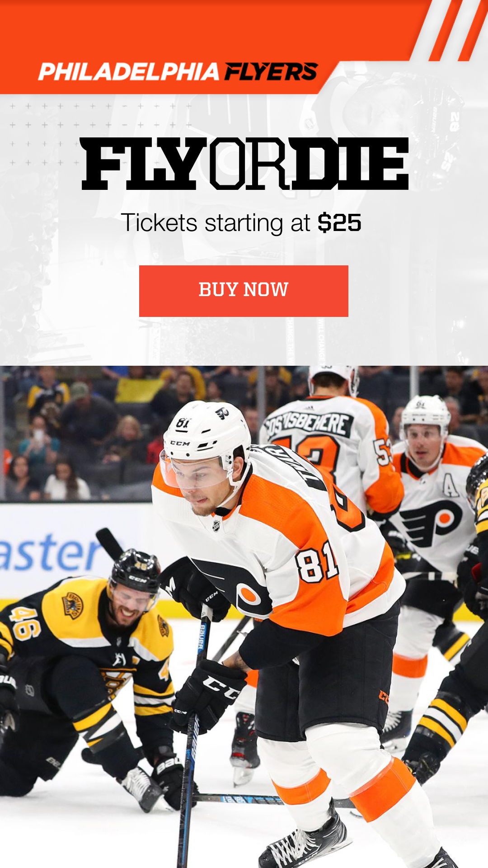Click the Philadelphia Flyers wordmark logo
Viewport: 488px width, 868px height.
178,72
